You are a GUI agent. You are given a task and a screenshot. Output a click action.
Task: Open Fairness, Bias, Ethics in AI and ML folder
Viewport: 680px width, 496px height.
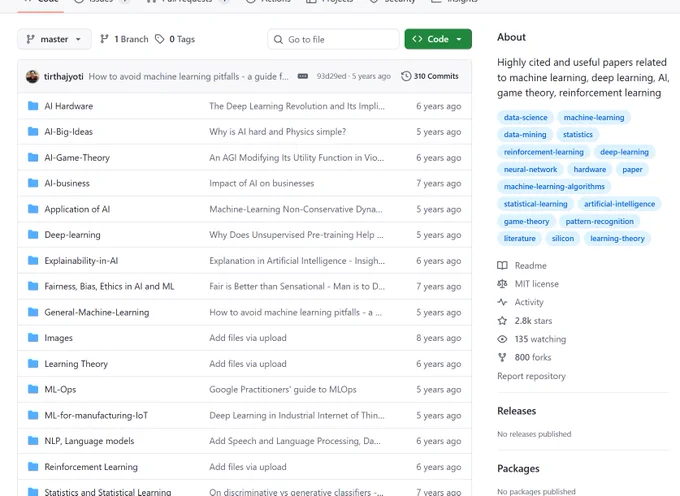click(109, 287)
